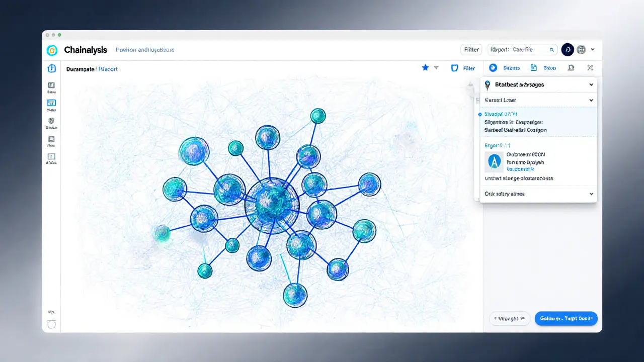Click the crossed-arrows icon in right toolbar
The height and width of the screenshot is (362, 644).
(590, 68)
